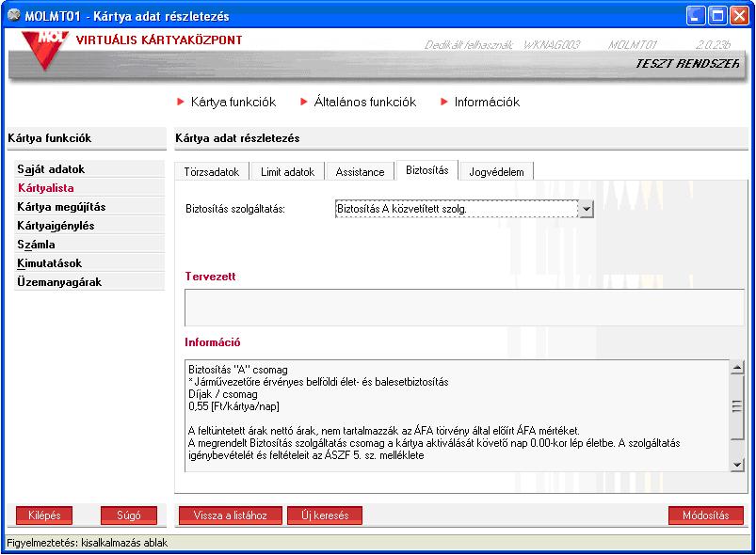
Task: Click the Díjak / csomag text line
Action: tap(223, 394)
